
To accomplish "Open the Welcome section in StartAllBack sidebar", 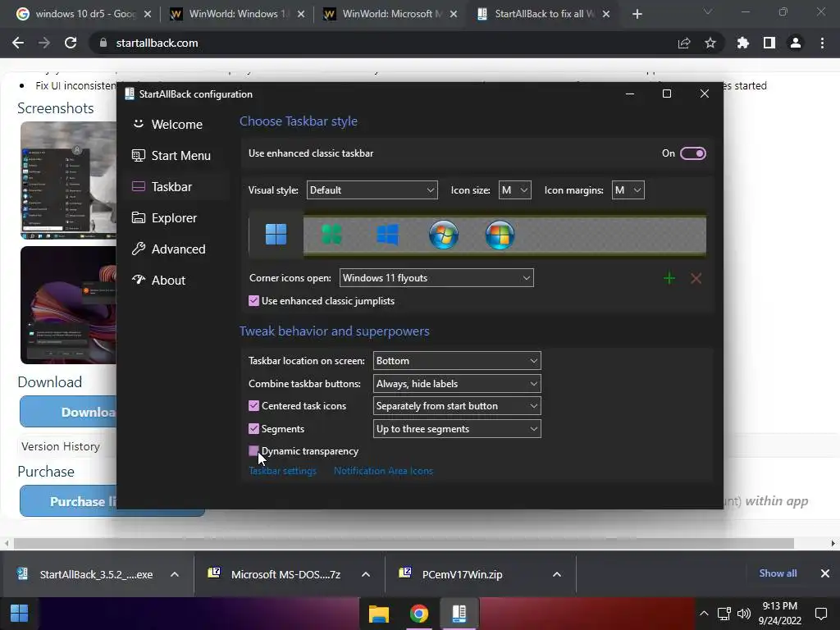I will (176, 125).
